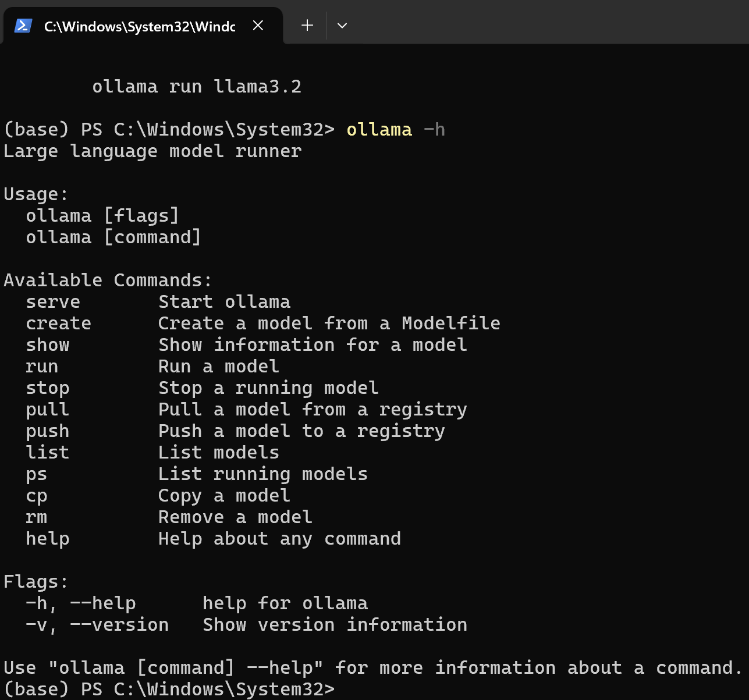
Task: Click the "serve" command in the list
Action: point(53,302)
